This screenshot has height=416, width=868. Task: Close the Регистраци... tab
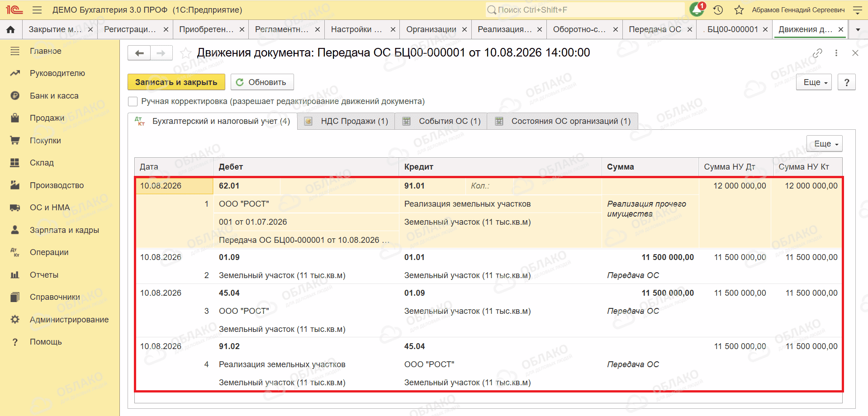coord(166,29)
